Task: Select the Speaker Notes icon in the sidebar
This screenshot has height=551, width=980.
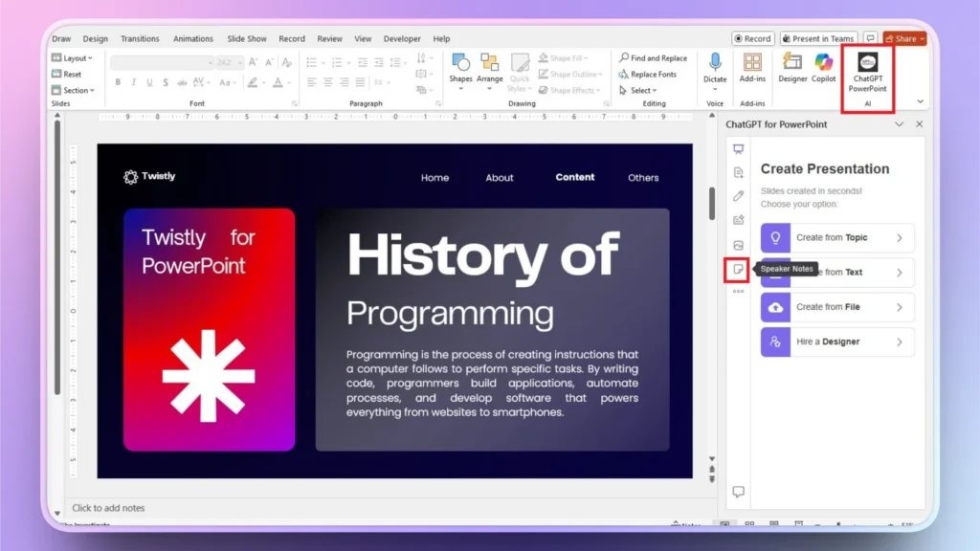Action: click(737, 270)
